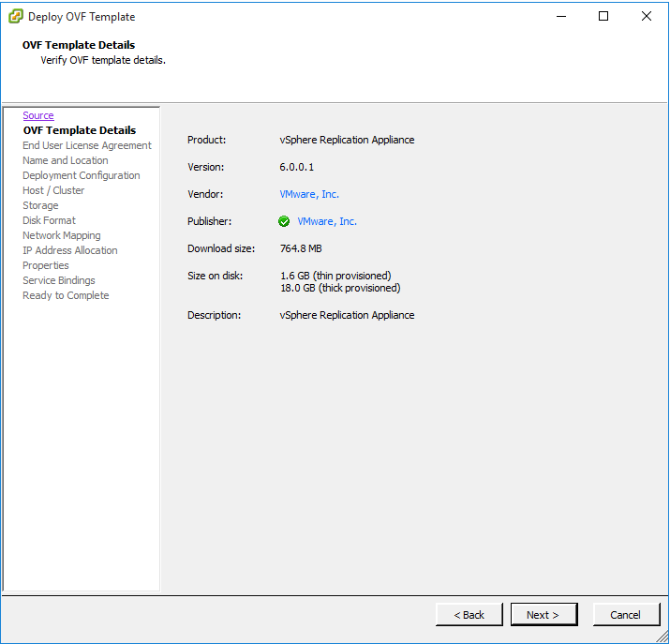Select Name and Location step
Image resolution: width=670 pixels, height=644 pixels.
[x=66, y=160]
